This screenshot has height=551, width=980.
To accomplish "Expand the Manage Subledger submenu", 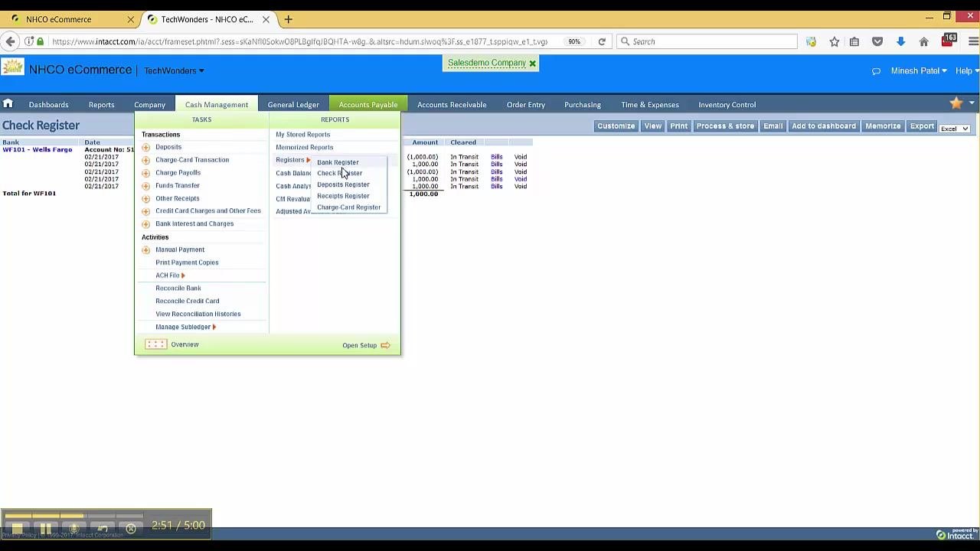I will pos(185,327).
